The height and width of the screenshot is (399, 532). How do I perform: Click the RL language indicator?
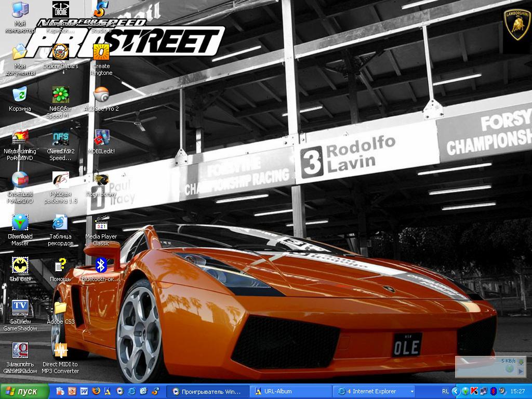tap(445, 392)
